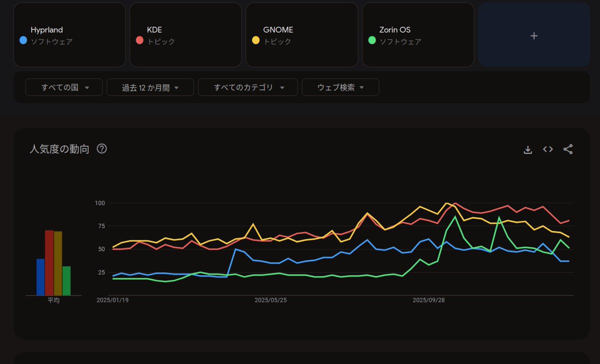
Task: Open help icon next to 人気度の動向
Action: tap(102, 149)
